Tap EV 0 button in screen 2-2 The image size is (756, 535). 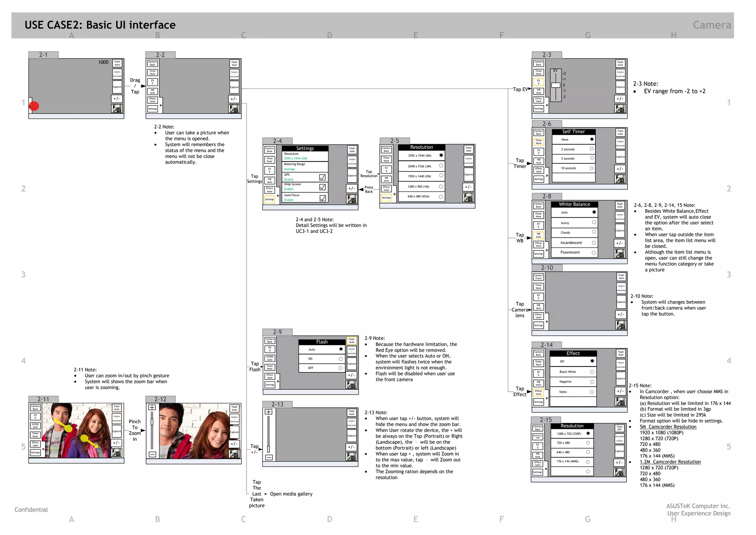pyautogui.click(x=152, y=82)
